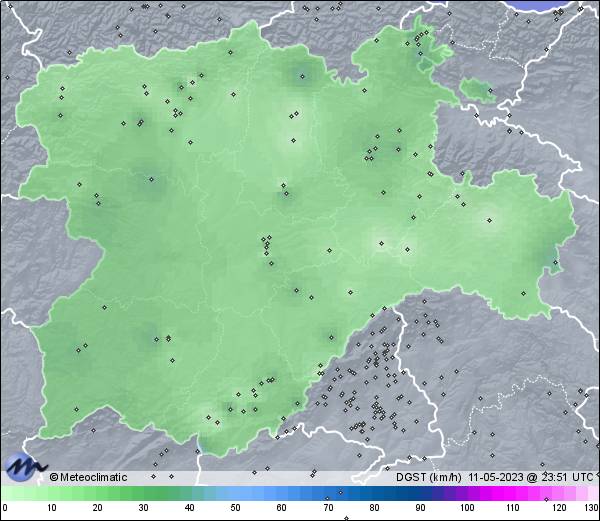Screen dimensions: 600x521
Task: Click the scale label 130
Action: click(592, 508)
